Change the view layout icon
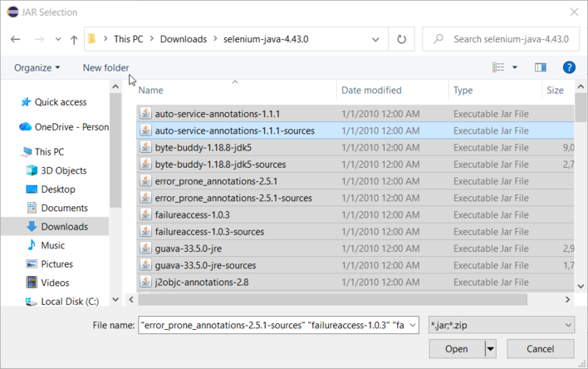The width and height of the screenshot is (588, 369). (498, 67)
